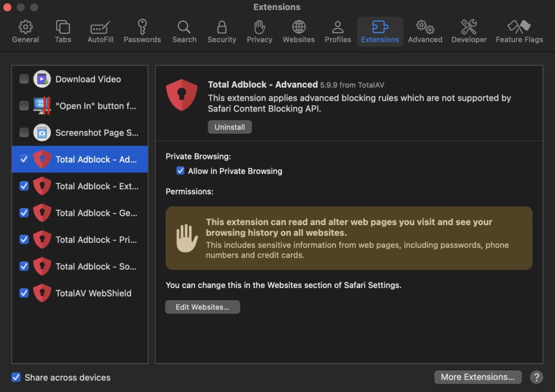
Task: Open the Passwords key icon
Action: click(x=143, y=27)
